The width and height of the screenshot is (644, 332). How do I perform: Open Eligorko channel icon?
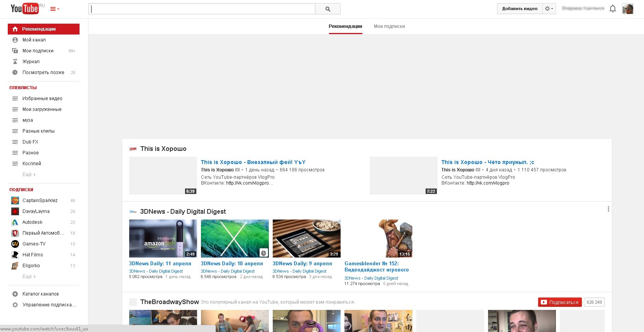15,266
